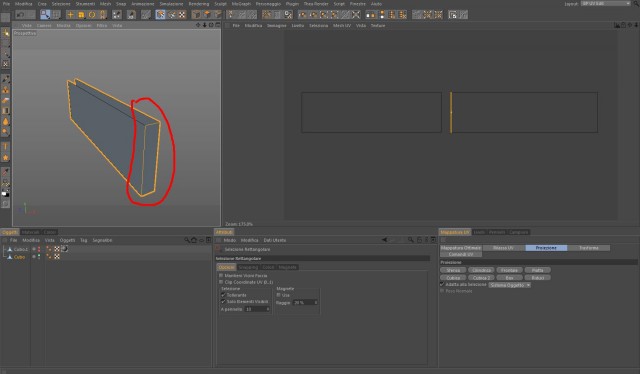The image size is (640, 374).
Task: Select the Scale tool in top toolbar
Action: coord(81,15)
